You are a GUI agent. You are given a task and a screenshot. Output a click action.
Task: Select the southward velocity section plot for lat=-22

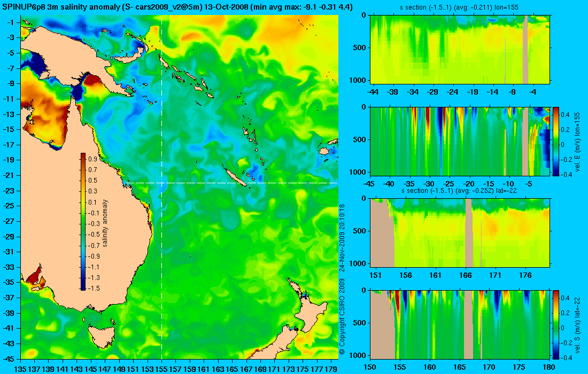click(460, 324)
